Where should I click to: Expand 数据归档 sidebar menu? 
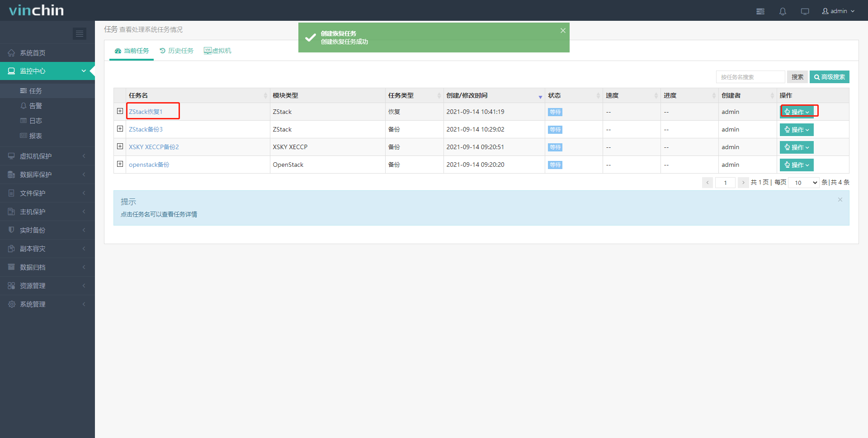47,267
